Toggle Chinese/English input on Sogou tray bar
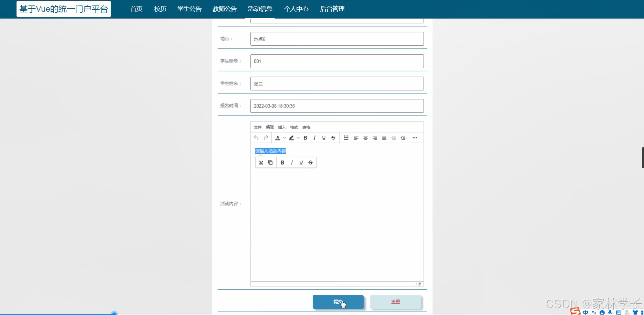The height and width of the screenshot is (315, 644). [x=586, y=312]
